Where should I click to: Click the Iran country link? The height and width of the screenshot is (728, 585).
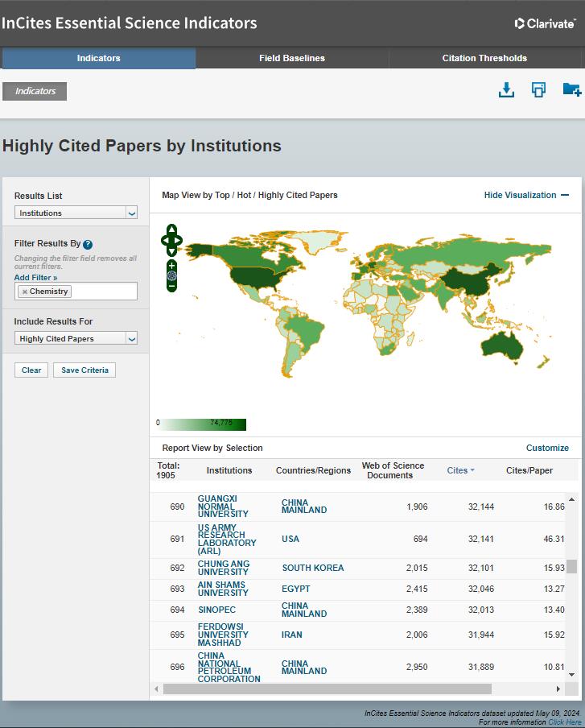(x=291, y=635)
